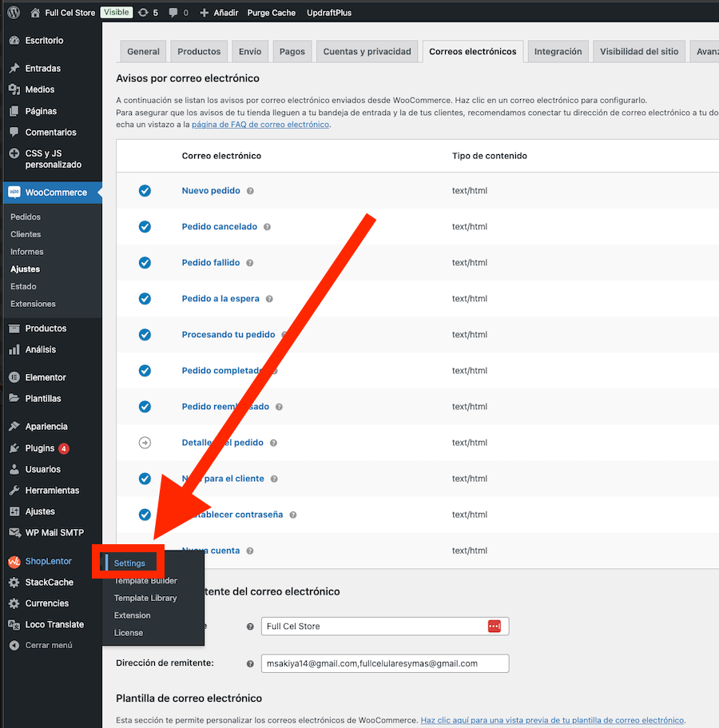Viewport: 719px width, 728px height.
Task: Collapse the sidebar with Cerrar menú
Action: tap(48, 646)
